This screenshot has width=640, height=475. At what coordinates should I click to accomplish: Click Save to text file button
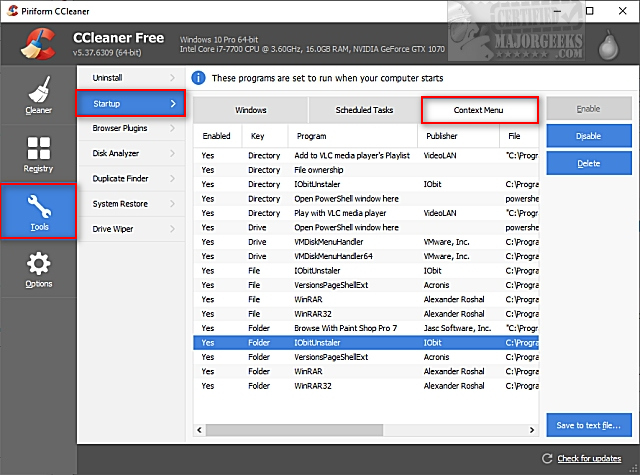point(589,425)
